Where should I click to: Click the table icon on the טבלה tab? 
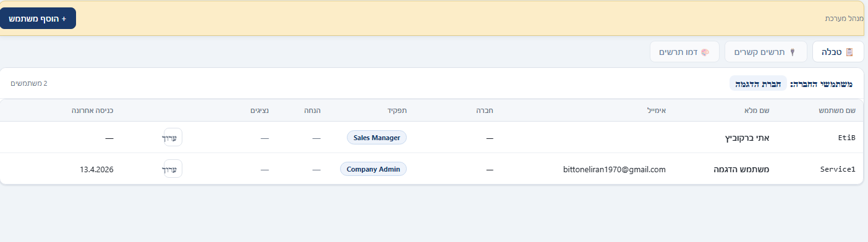click(849, 52)
